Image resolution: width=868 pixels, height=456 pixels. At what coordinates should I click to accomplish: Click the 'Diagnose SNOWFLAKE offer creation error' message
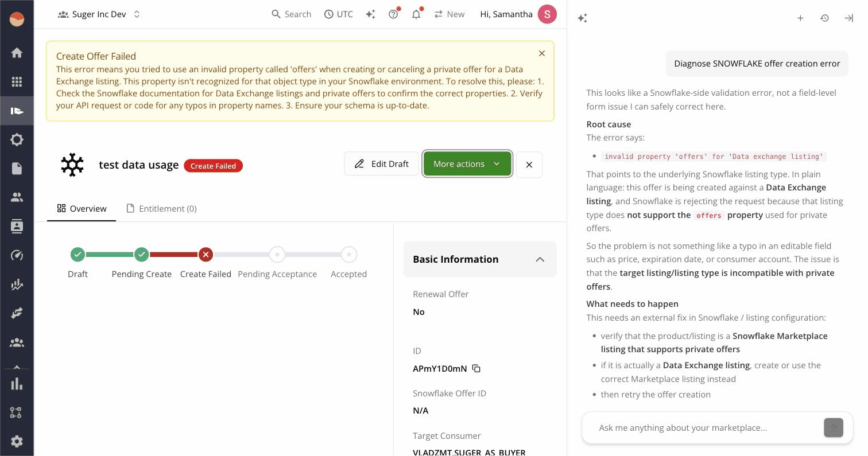[x=757, y=64]
